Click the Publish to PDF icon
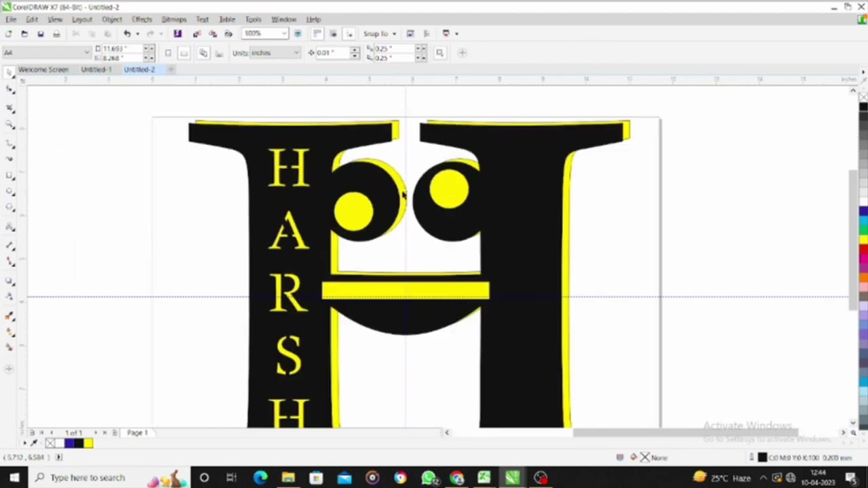 pos(229,34)
